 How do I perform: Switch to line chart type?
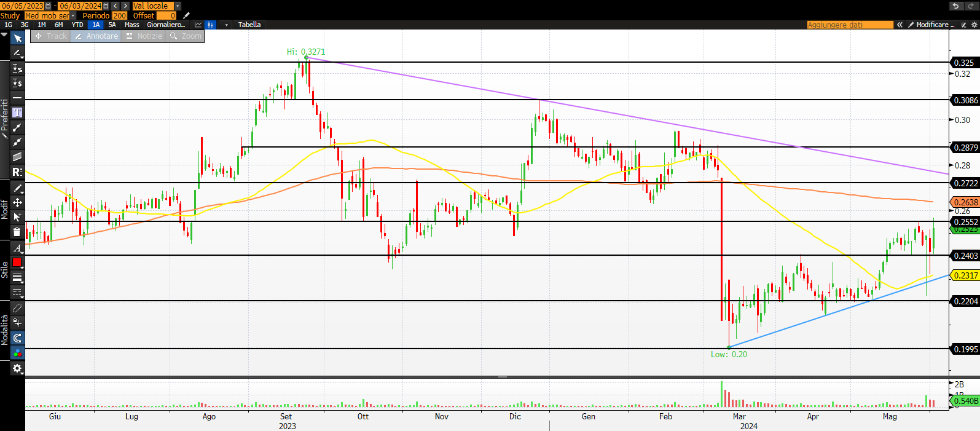point(198,25)
